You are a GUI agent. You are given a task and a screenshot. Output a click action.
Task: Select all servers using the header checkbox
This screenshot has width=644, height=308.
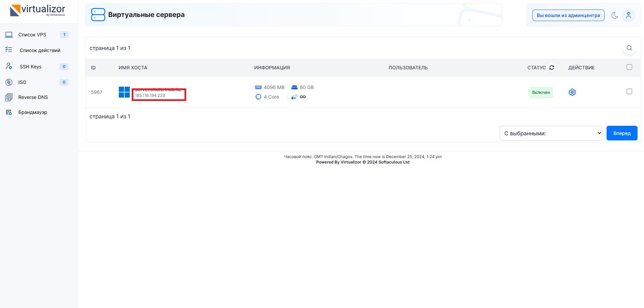[629, 67]
